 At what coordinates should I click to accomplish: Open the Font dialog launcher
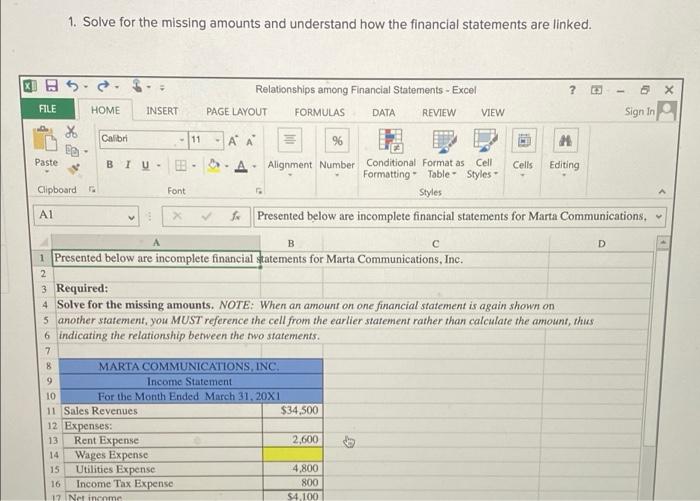[258, 191]
